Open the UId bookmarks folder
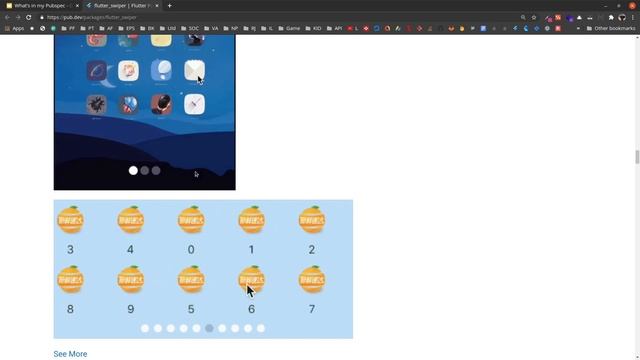This screenshot has width=640, height=360. (x=168, y=29)
